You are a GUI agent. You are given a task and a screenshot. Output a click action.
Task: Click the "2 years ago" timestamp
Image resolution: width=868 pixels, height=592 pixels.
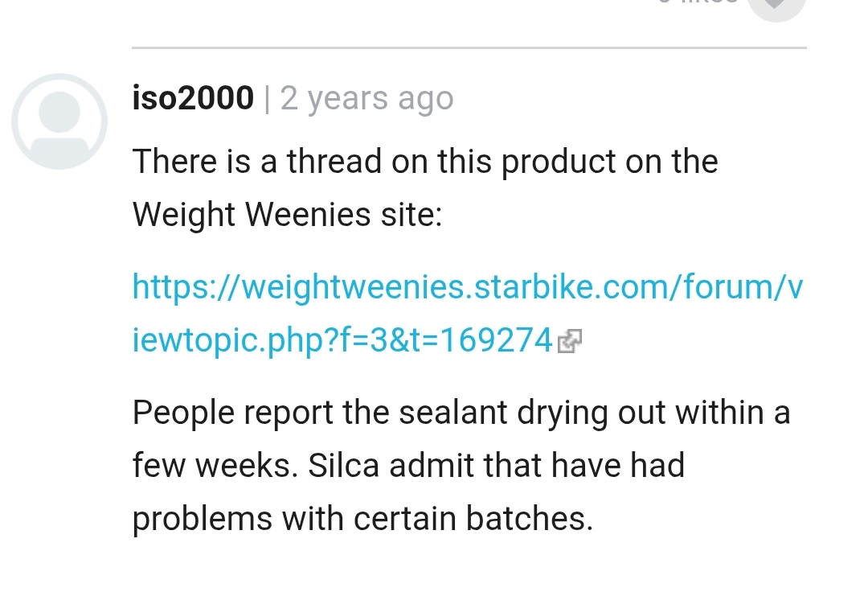tap(367, 98)
